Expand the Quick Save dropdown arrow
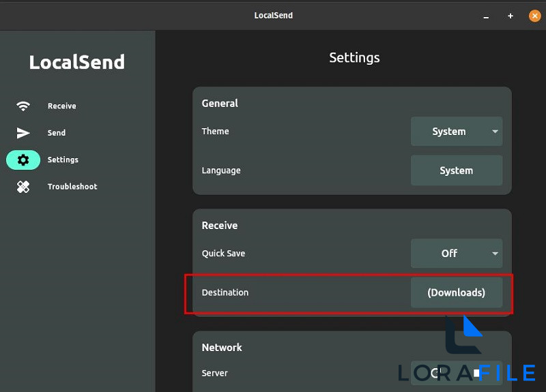 (x=495, y=254)
